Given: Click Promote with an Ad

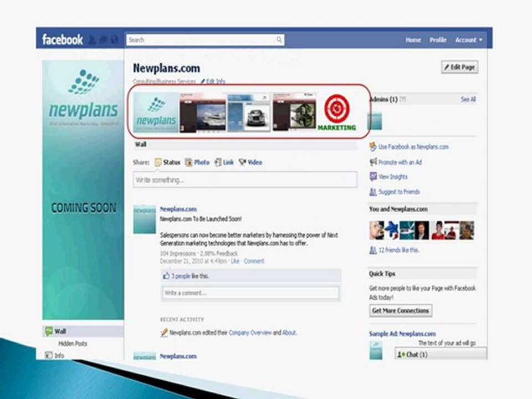Looking at the screenshot, I should click(400, 162).
